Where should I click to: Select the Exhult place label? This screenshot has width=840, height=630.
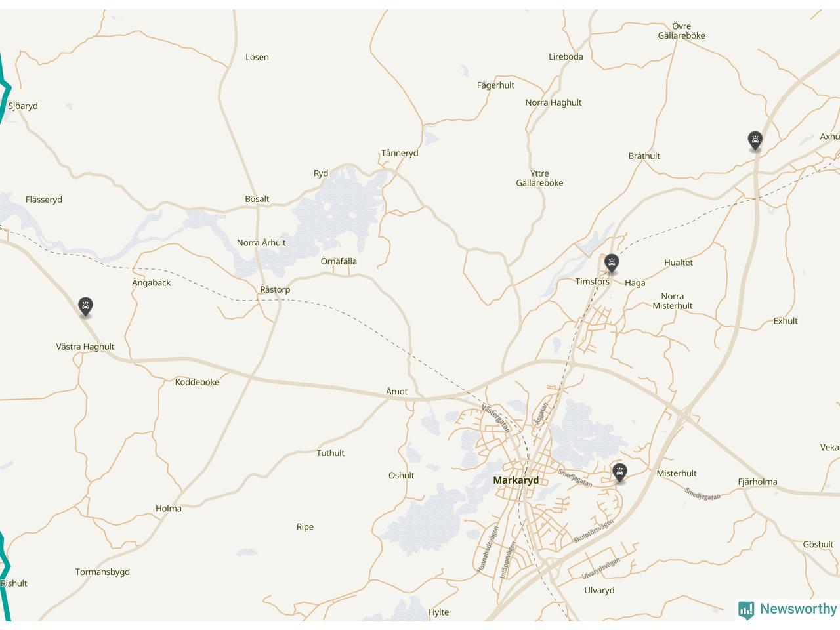[x=786, y=321]
